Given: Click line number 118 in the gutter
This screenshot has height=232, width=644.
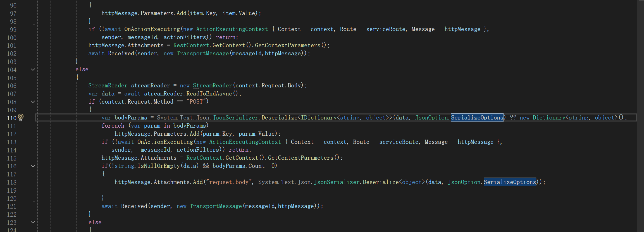Looking at the screenshot, I should (12, 182).
